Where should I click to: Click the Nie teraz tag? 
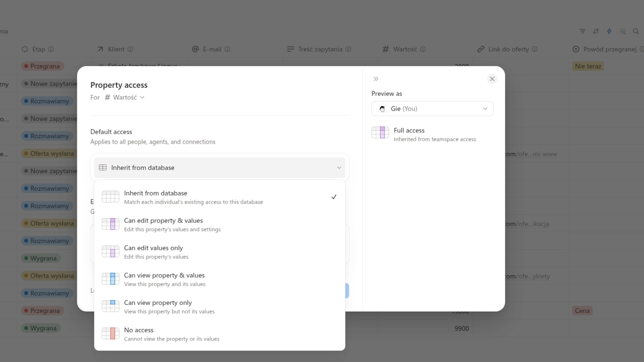(x=588, y=66)
